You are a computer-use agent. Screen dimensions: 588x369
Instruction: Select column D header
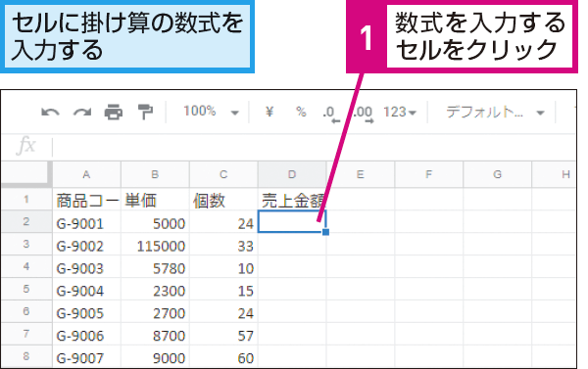click(x=292, y=174)
